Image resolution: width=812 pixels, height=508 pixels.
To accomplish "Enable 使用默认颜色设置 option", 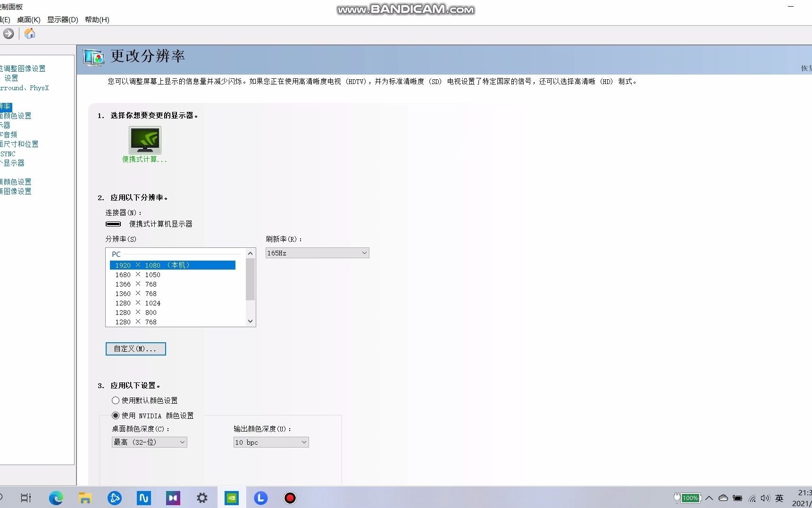I will click(116, 400).
